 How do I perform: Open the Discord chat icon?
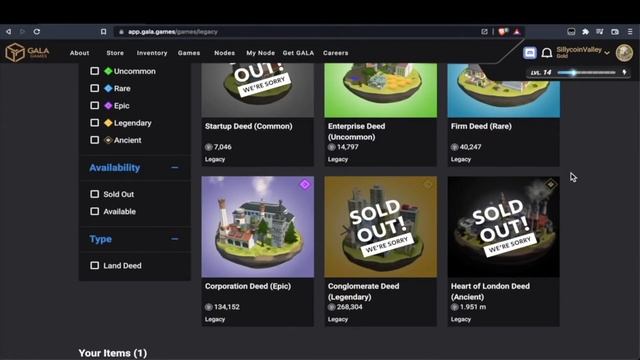[529, 53]
